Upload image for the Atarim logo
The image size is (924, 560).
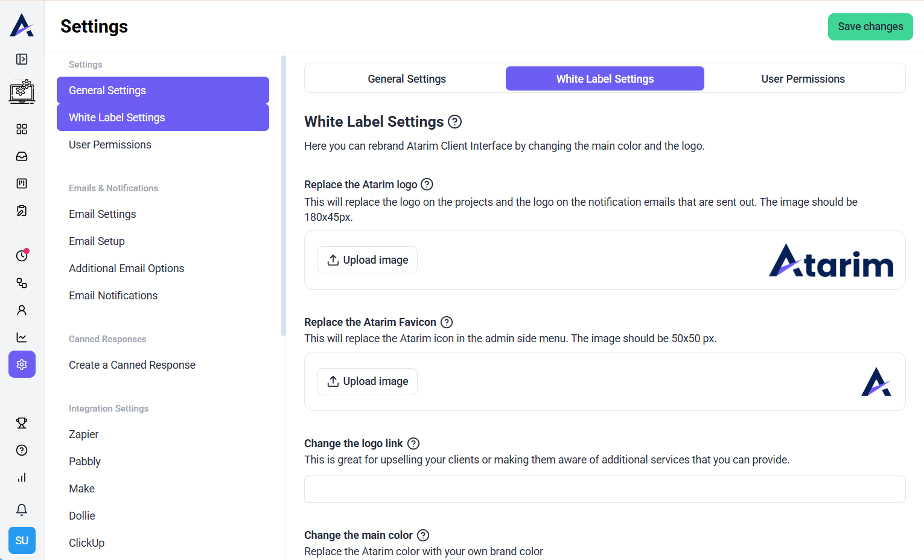pyautogui.click(x=367, y=260)
